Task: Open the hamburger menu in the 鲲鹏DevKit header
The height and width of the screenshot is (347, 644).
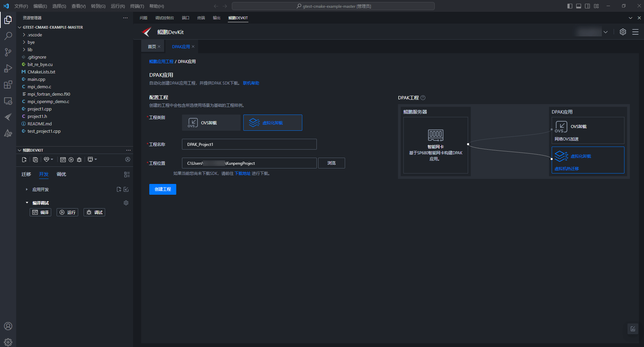Action: point(635,32)
